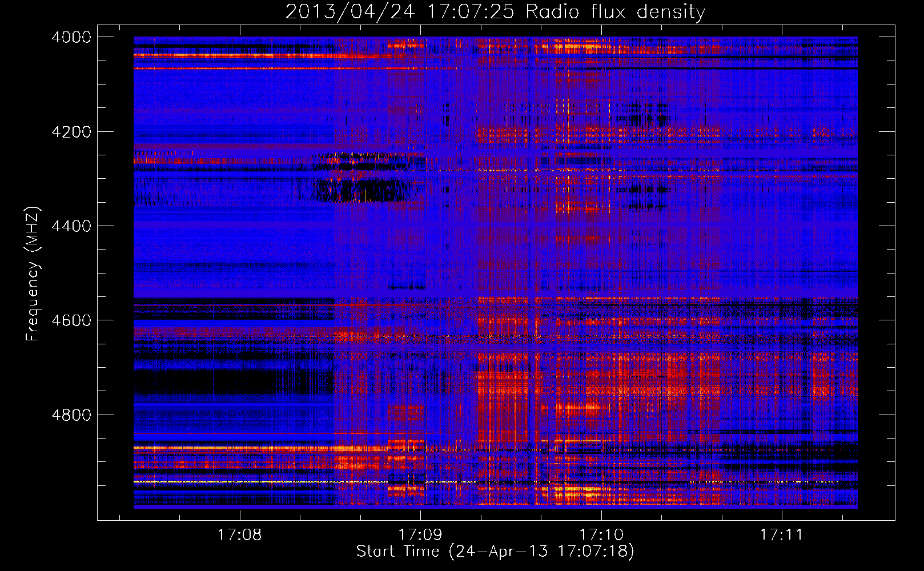Click the 17:09 time axis label

(x=420, y=534)
